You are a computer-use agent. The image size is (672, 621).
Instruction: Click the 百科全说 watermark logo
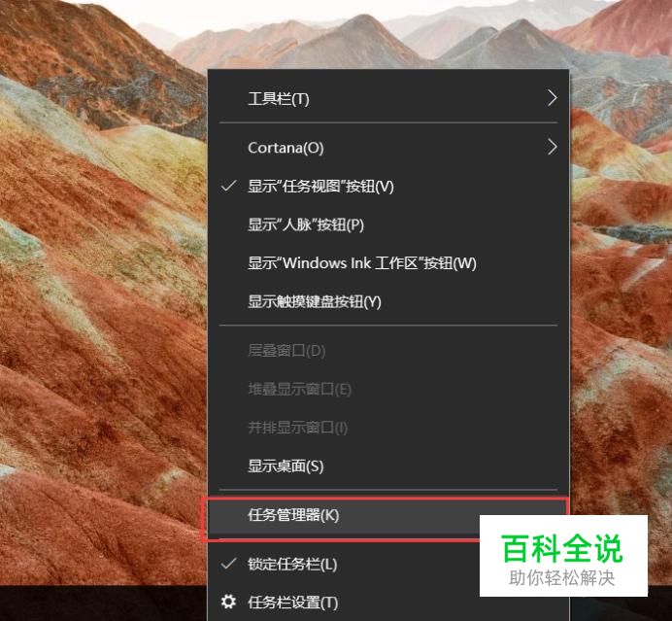tap(562, 555)
